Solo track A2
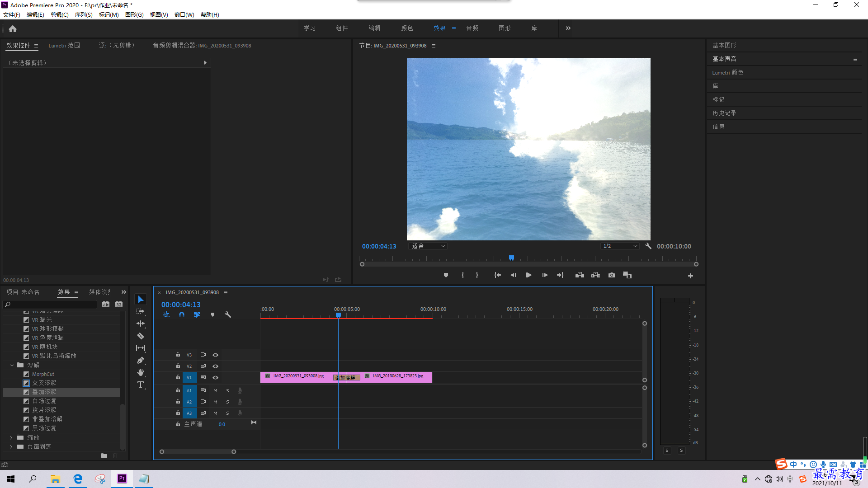 click(x=227, y=402)
